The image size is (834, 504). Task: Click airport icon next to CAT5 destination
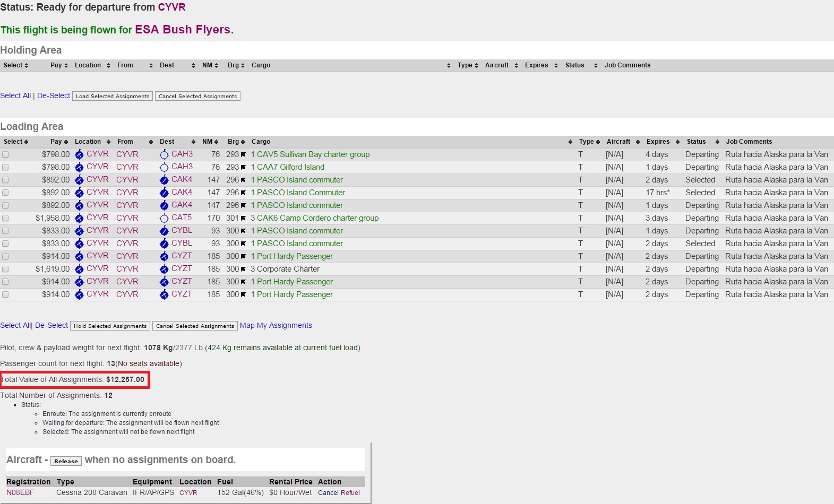[x=164, y=218]
